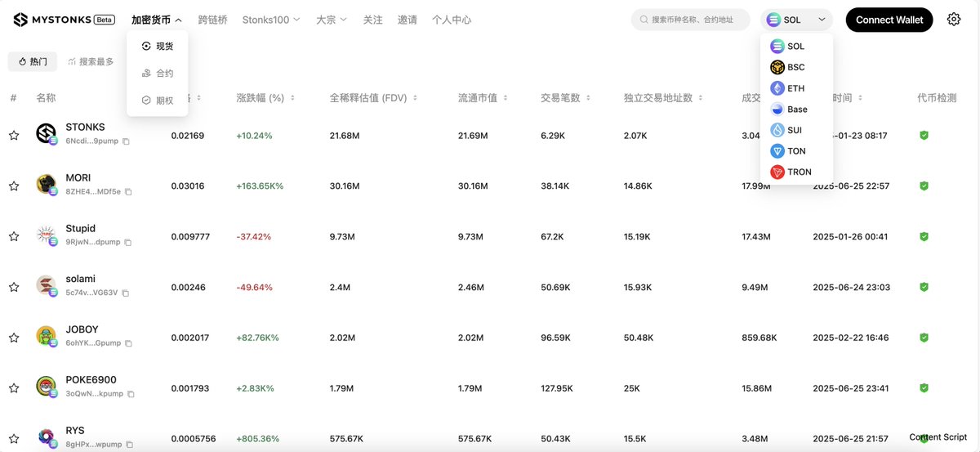Click the STONKS token logo
Viewport: 980px width, 452px height.
point(47,134)
